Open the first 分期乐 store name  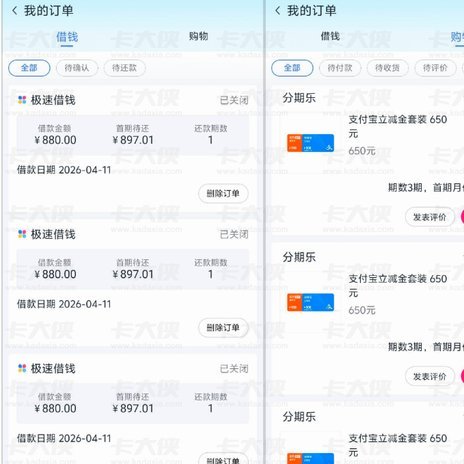pyautogui.click(x=299, y=98)
